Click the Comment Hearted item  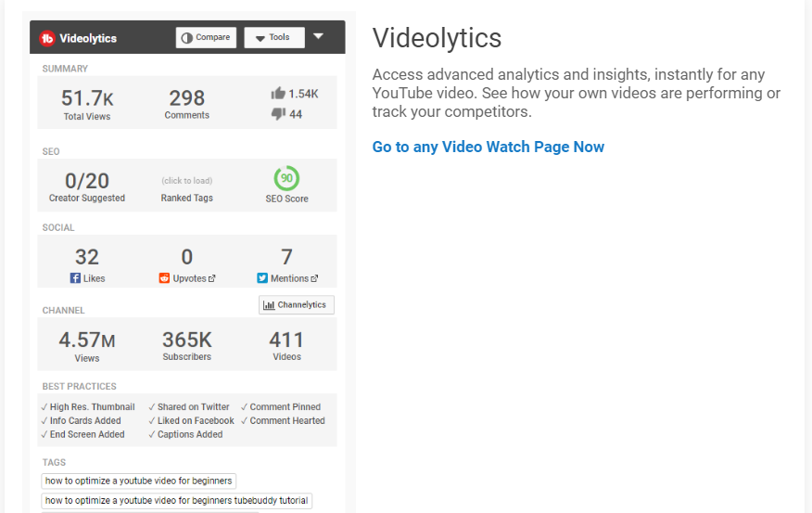point(283,421)
